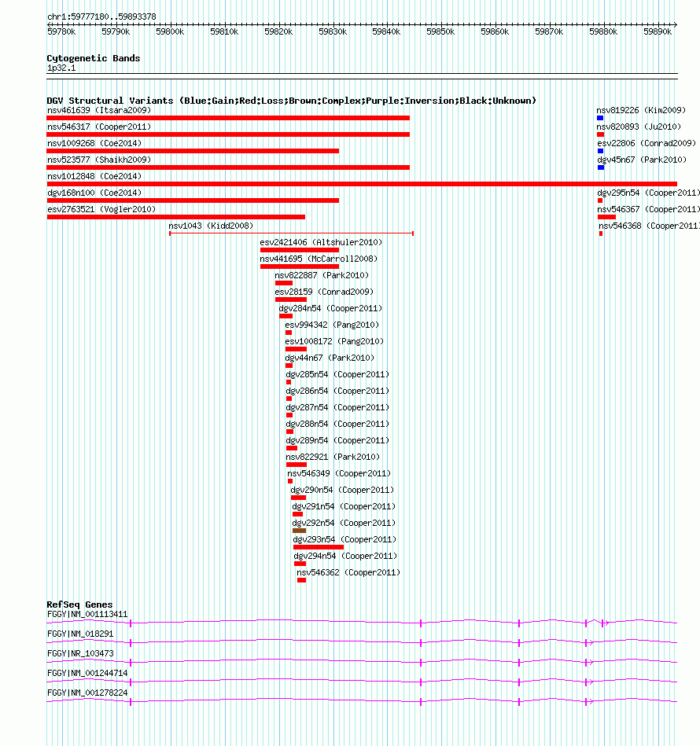Screen dimensions: 700x746
Task: Click FGGY|NM_018291 gene label
Action: (x=80, y=634)
